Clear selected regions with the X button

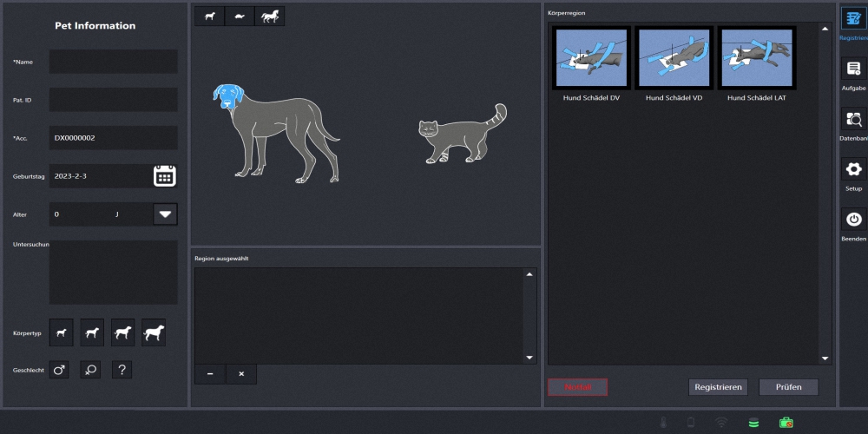pos(241,374)
